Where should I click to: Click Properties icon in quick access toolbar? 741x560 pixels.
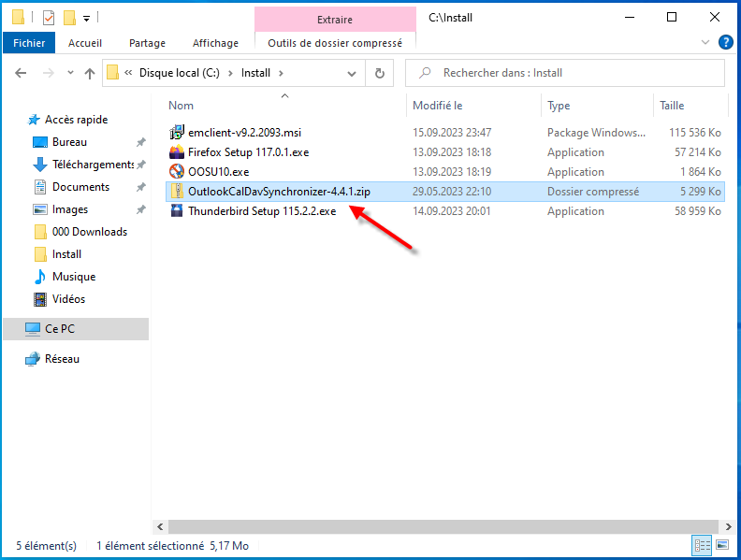(49, 18)
